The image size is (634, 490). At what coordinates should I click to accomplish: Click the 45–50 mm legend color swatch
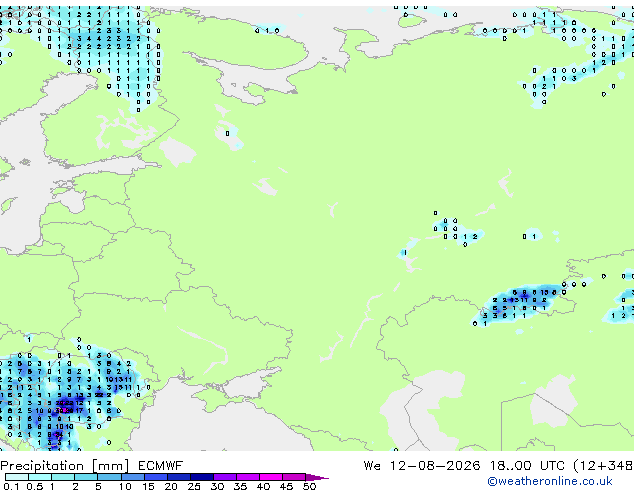(294, 477)
